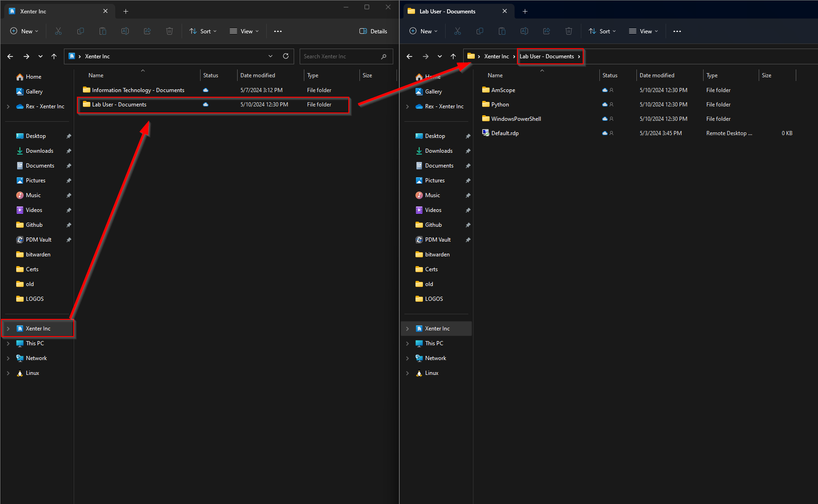Viewport: 818px width, 504px height.
Task: Open the Sort dropdown in left window
Action: (203, 31)
